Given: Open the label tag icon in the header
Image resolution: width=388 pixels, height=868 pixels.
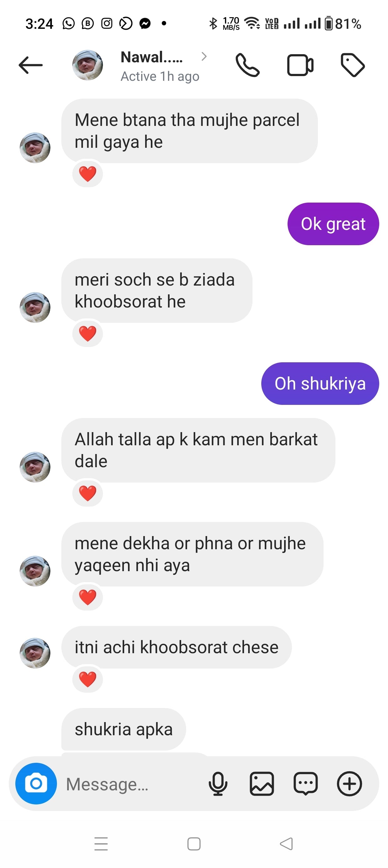Looking at the screenshot, I should coord(353,65).
